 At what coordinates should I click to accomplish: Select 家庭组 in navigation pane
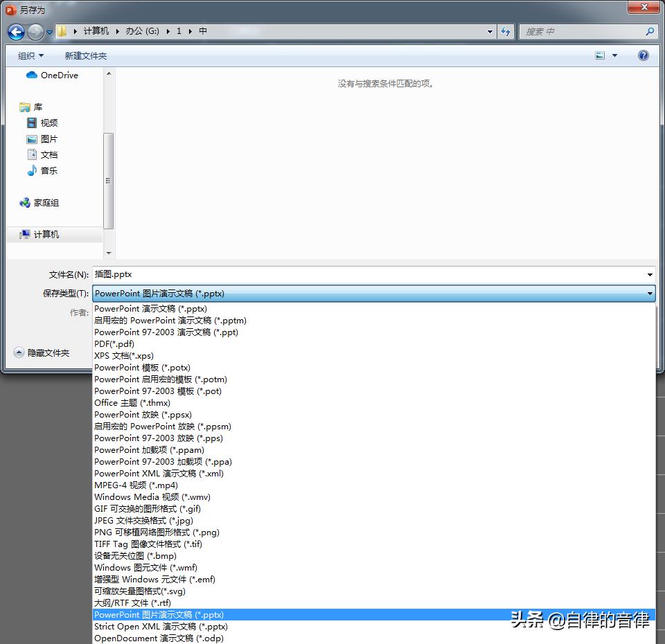coord(39,203)
